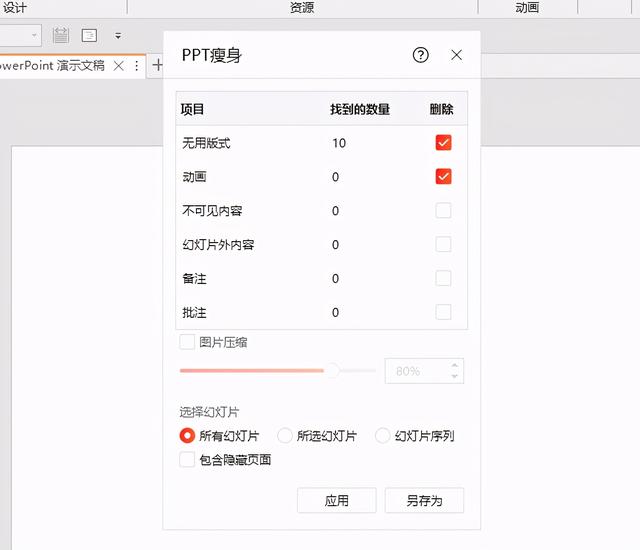Add a new document tab with plus
Viewport: 640px width, 550px height.
pyautogui.click(x=158, y=65)
